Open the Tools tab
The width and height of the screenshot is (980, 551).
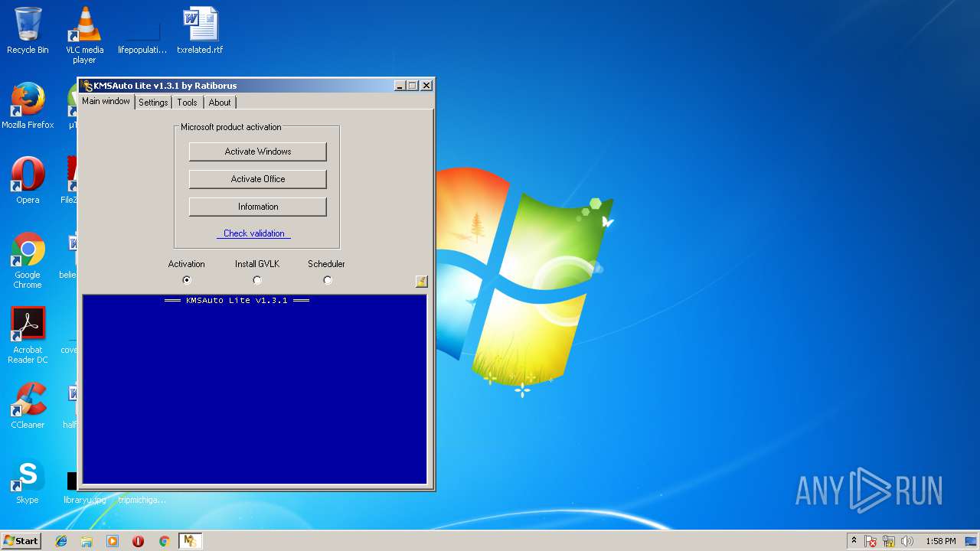(x=187, y=103)
